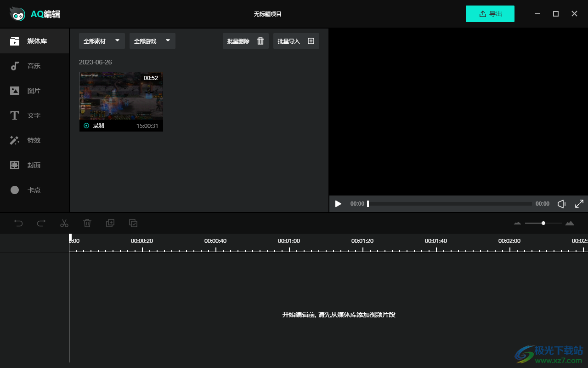This screenshot has height=368, width=588.
Task: Click the timeline trash delete icon
Action: pos(87,223)
